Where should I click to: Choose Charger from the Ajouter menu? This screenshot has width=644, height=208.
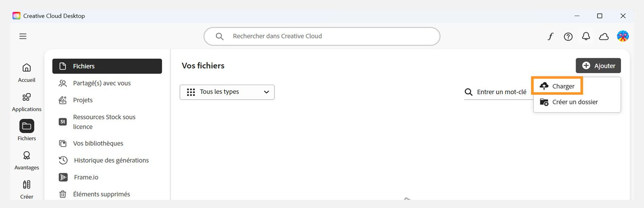557,86
